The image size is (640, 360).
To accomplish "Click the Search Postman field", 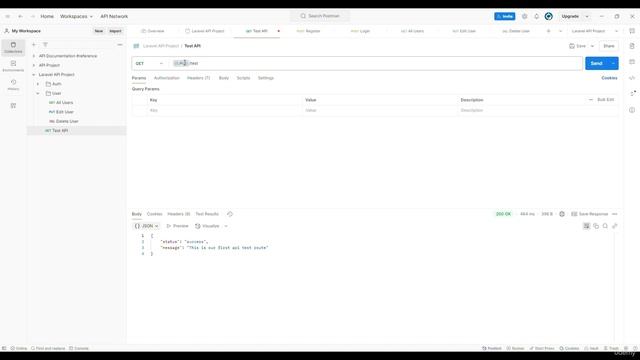I will coord(320,16).
